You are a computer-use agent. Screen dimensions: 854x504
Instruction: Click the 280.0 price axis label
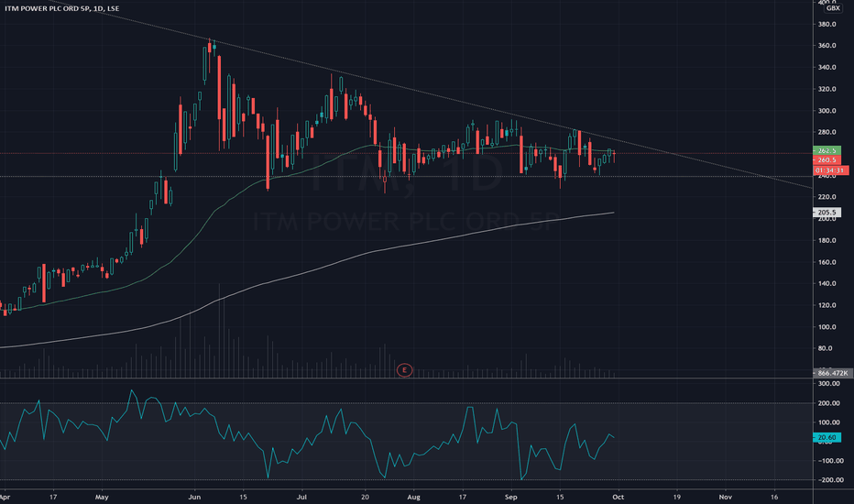pyautogui.click(x=827, y=132)
